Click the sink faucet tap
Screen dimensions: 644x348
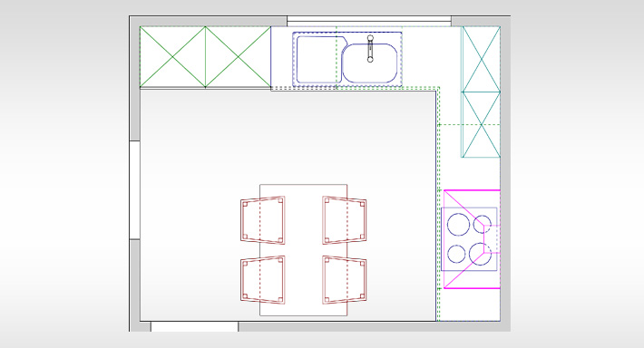(370, 48)
